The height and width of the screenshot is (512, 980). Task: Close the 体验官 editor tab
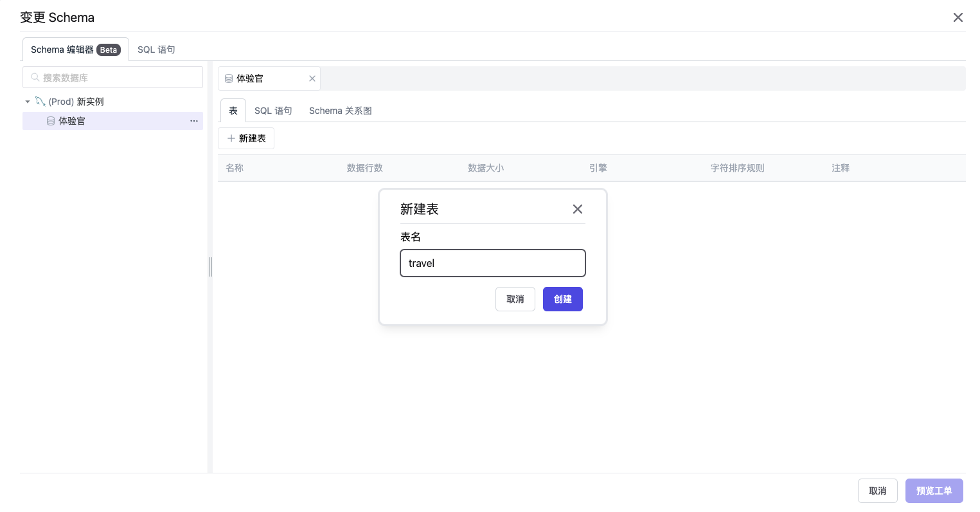[x=312, y=78]
